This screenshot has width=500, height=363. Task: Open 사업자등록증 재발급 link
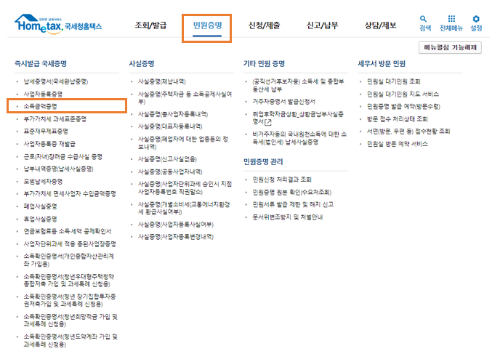click(49, 144)
